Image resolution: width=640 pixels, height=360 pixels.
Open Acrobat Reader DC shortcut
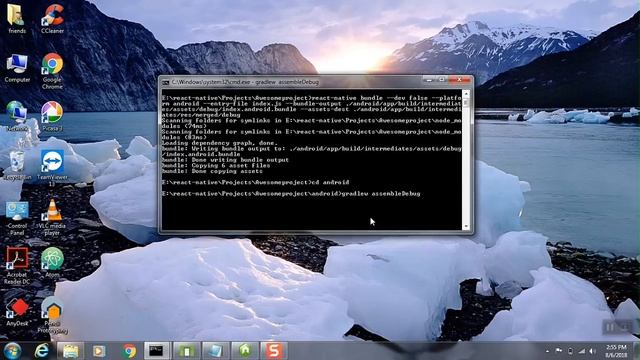click(17, 265)
